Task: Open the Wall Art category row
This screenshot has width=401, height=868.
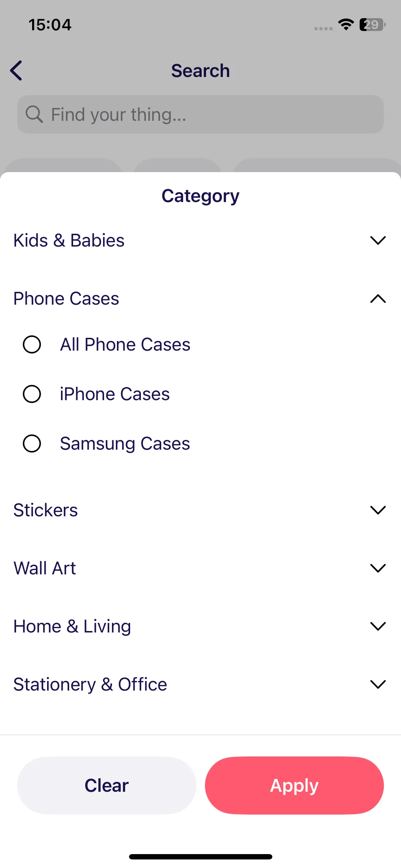Action: pos(200,568)
